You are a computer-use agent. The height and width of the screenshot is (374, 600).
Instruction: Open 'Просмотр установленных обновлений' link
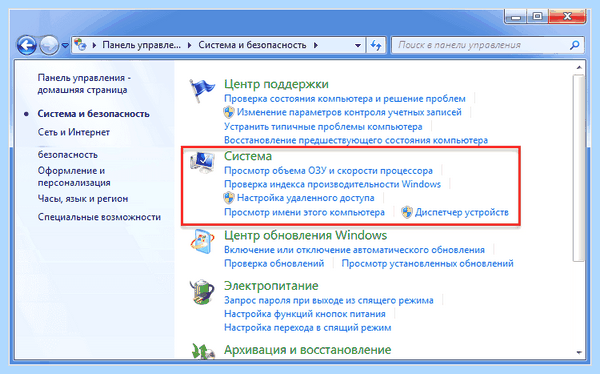pos(427,263)
